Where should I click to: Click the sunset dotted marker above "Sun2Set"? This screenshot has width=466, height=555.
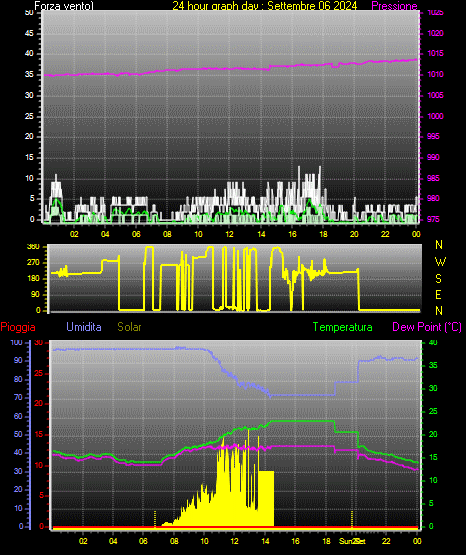pyautogui.click(x=352, y=519)
